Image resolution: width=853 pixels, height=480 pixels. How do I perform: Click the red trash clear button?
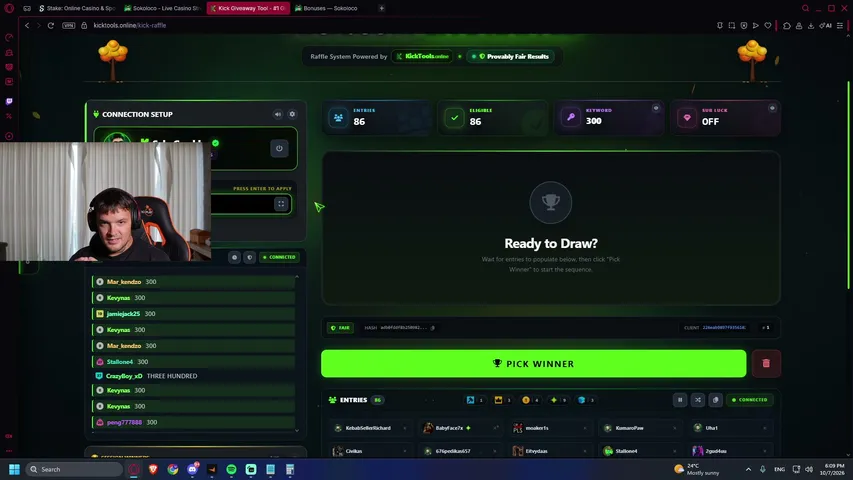pyautogui.click(x=766, y=364)
